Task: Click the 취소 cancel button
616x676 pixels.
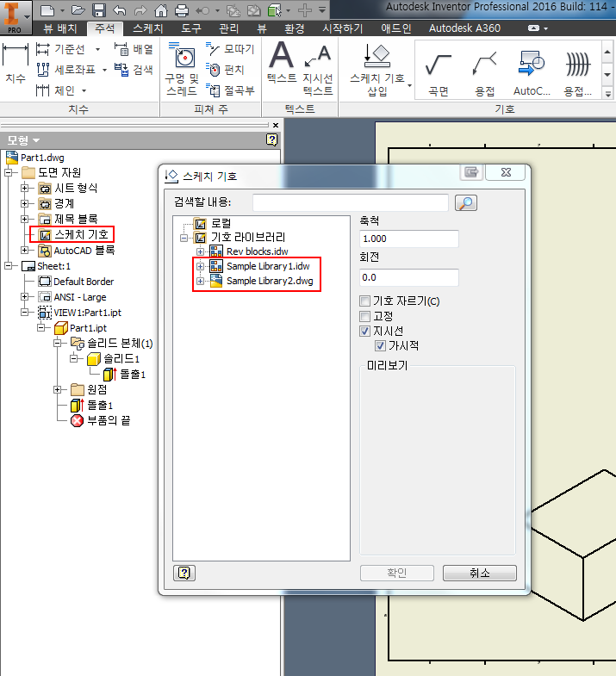Action: coord(479,573)
